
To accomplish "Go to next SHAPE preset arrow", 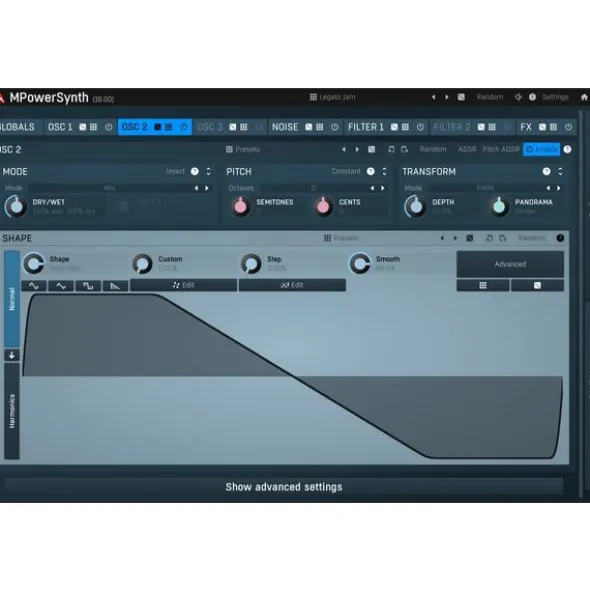I will tap(455, 238).
